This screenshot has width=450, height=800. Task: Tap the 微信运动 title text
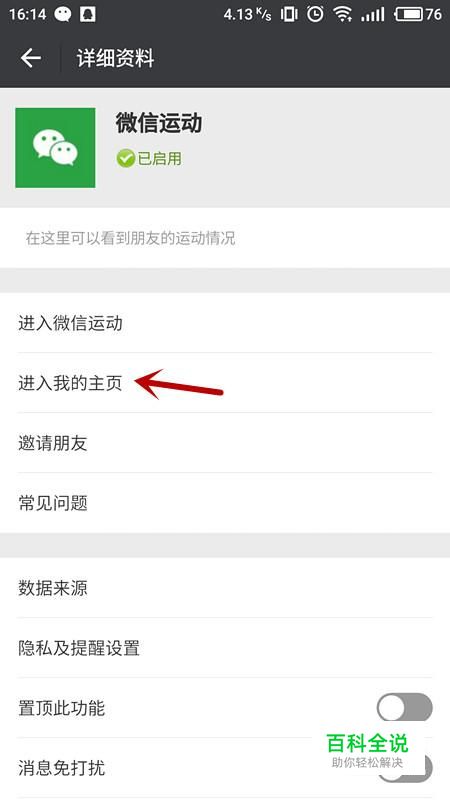[159, 123]
